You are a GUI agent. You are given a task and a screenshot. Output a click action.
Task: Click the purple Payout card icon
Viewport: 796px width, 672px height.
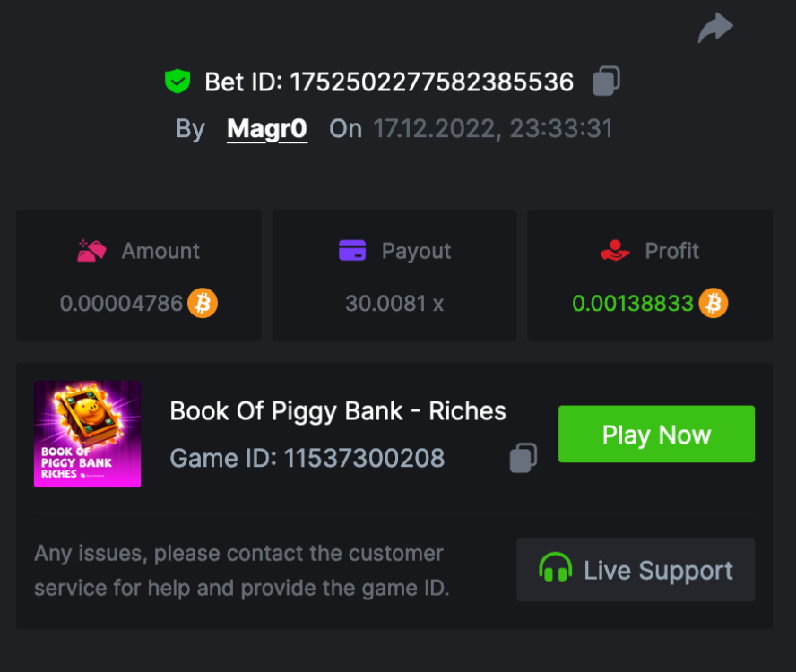[x=352, y=251]
